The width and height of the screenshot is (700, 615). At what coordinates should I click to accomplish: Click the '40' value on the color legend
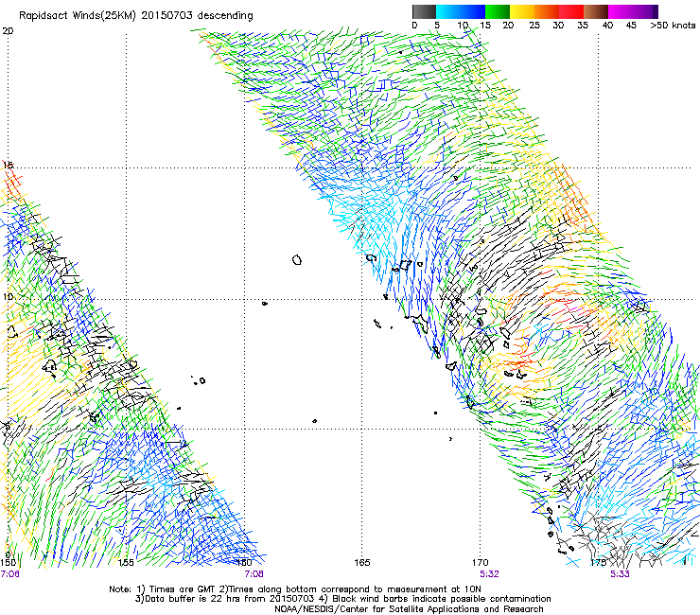(x=607, y=26)
